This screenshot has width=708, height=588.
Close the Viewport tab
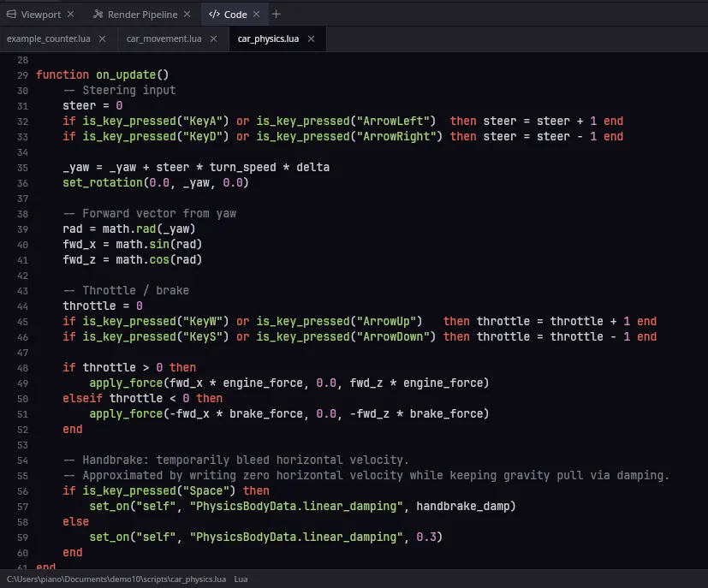tap(71, 15)
